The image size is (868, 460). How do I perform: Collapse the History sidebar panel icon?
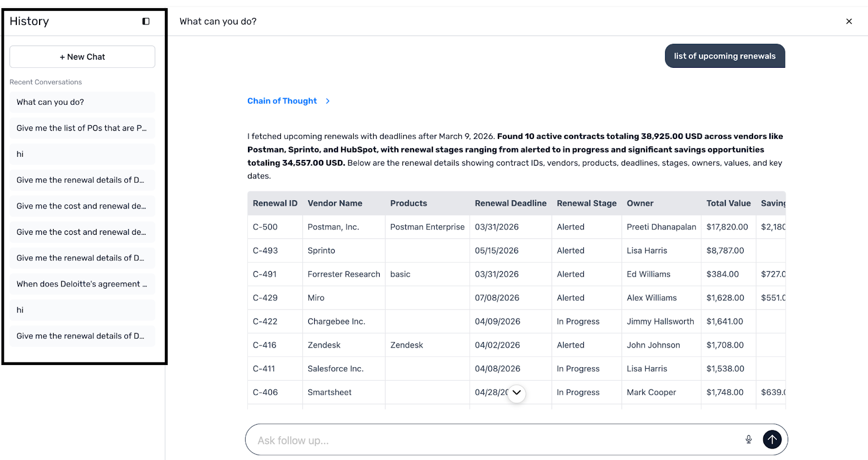(146, 21)
